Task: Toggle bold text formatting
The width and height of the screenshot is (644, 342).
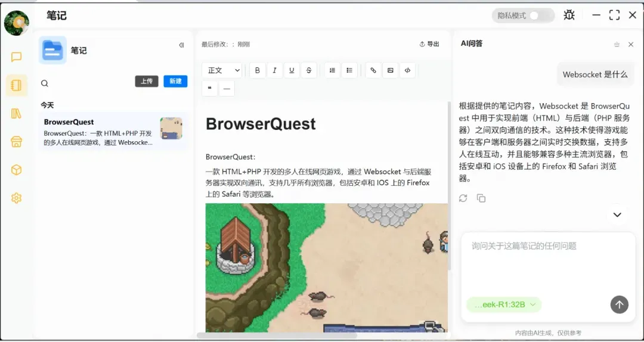Action: [x=258, y=70]
